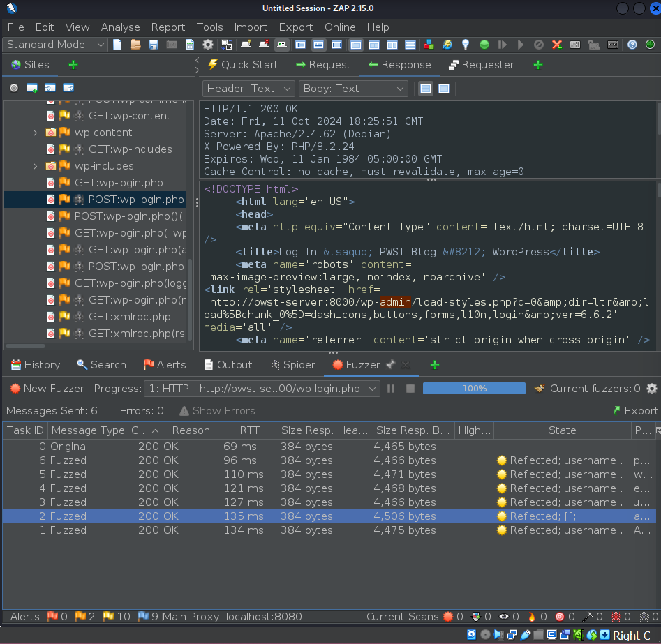Open the session properties gear icon
Image resolution: width=661 pixels, height=644 pixels.
tap(208, 45)
